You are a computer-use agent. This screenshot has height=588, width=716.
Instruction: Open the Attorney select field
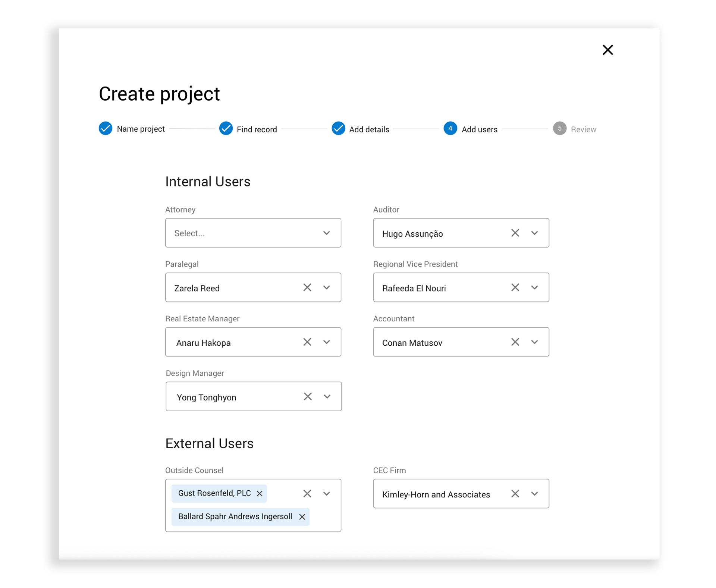[253, 233]
